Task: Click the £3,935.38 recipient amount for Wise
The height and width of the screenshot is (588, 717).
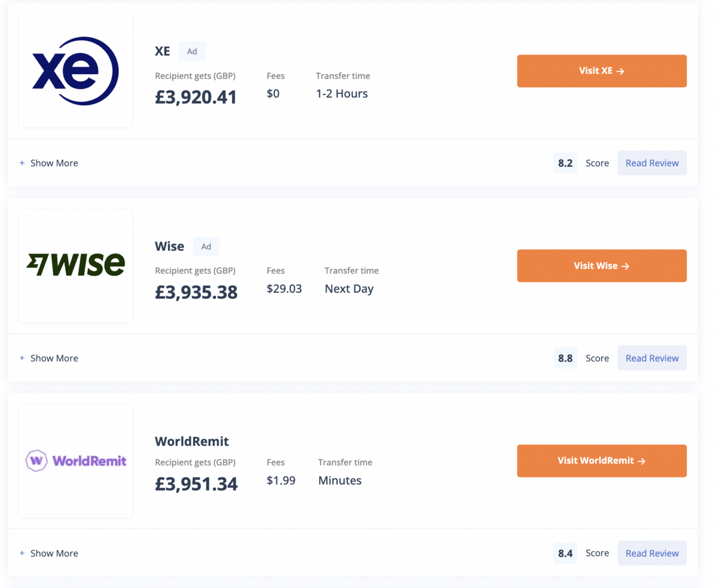Action: click(x=196, y=292)
